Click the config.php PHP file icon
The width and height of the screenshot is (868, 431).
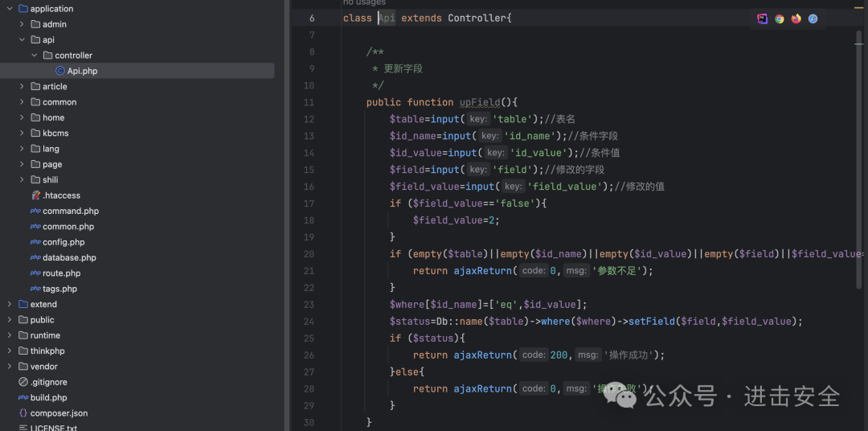click(x=35, y=241)
